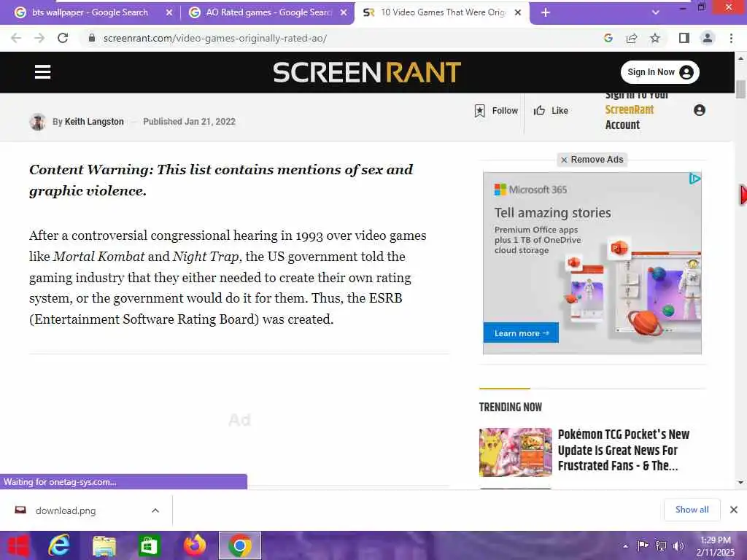The width and height of the screenshot is (747, 560).
Task: Click Remove Ads
Action: coord(592,160)
